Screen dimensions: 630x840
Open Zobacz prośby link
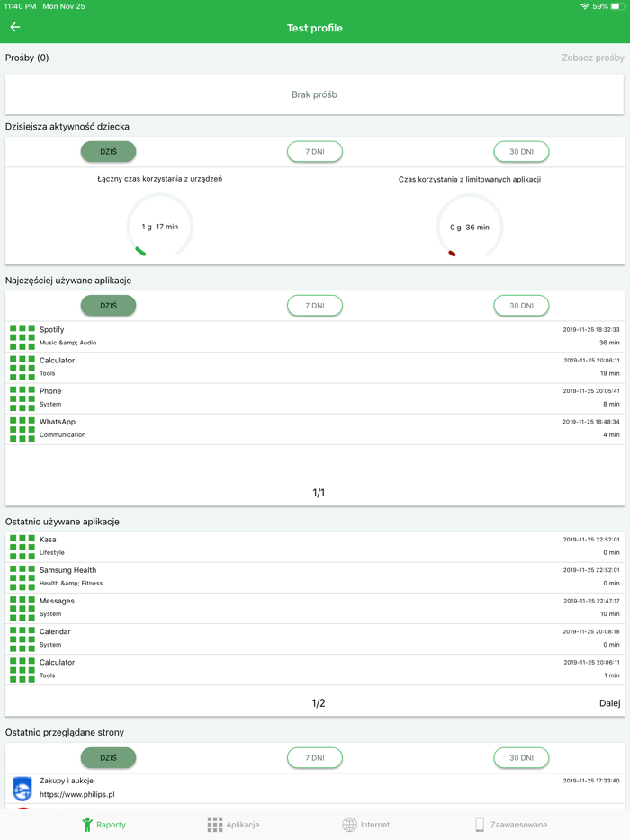pyautogui.click(x=592, y=58)
